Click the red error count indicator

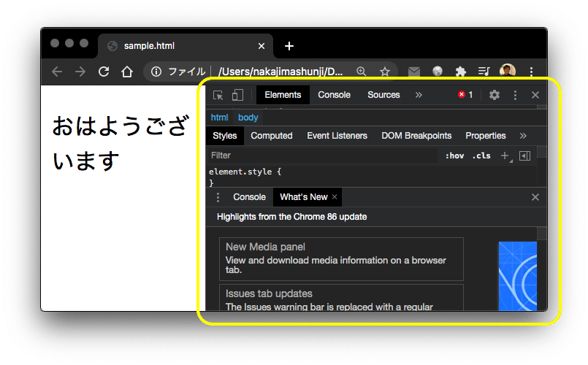pyautogui.click(x=465, y=95)
